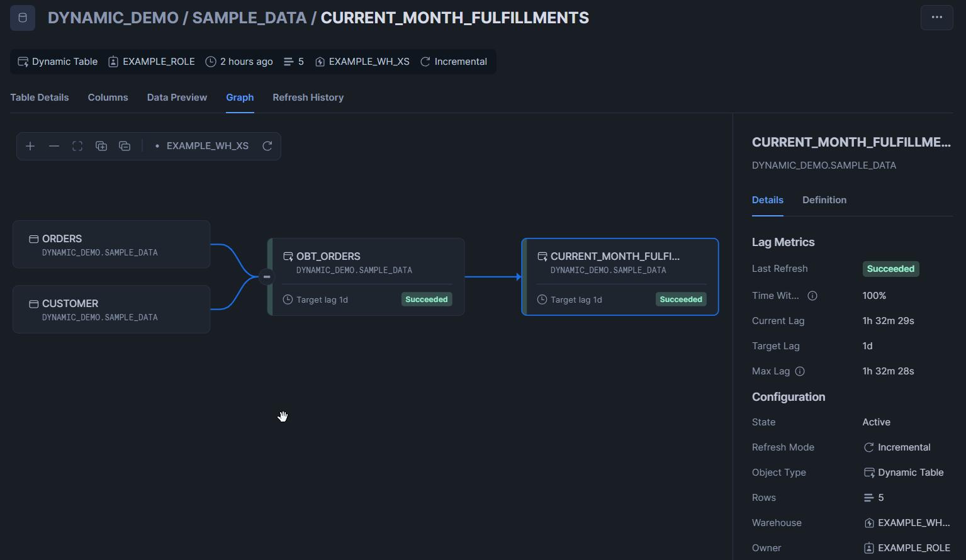The height and width of the screenshot is (560, 966).
Task: Expand all nodes icon in graph toolbar
Action: pyautogui.click(x=101, y=146)
